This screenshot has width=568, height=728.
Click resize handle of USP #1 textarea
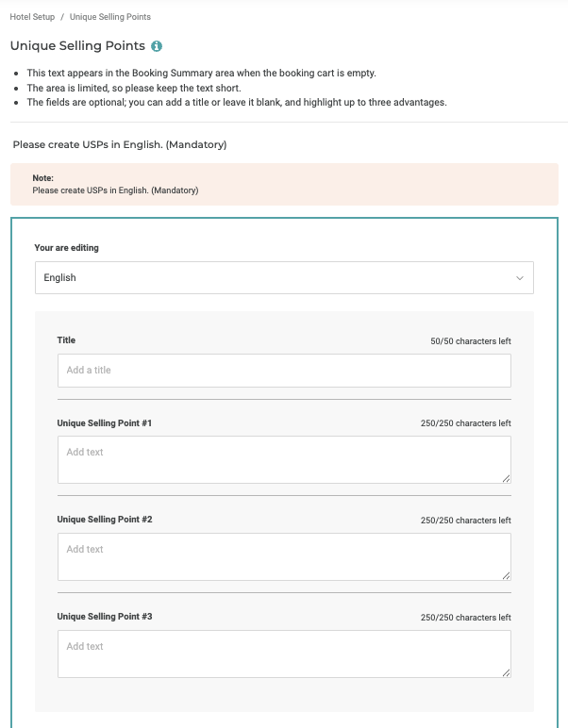(507, 478)
